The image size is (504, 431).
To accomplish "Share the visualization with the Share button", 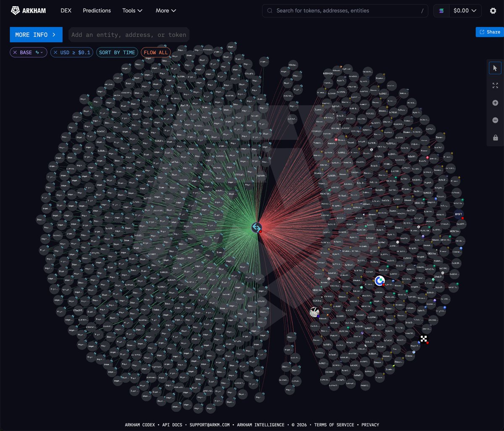I will (490, 32).
